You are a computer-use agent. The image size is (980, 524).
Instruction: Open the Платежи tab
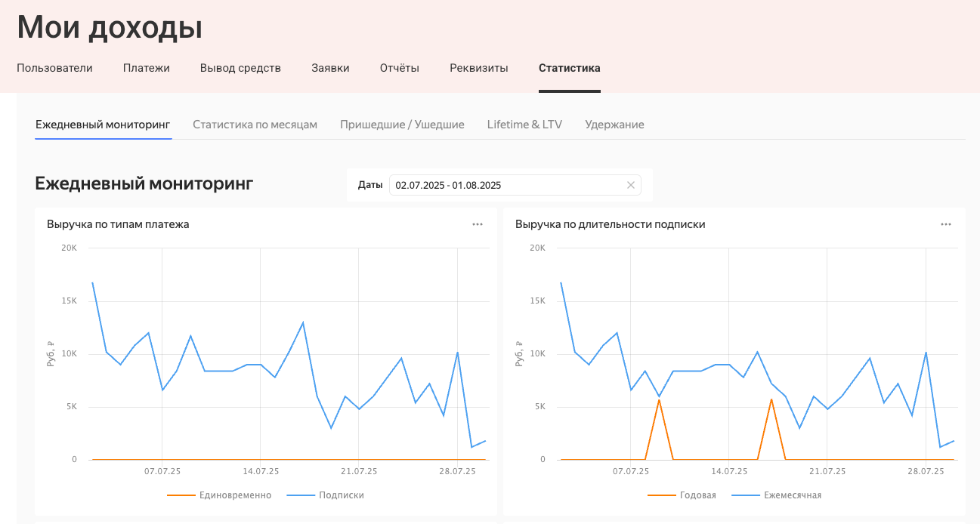point(147,68)
